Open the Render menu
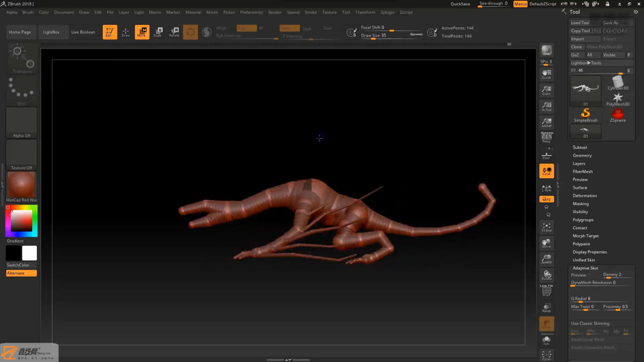The image size is (644, 362). pos(275,12)
